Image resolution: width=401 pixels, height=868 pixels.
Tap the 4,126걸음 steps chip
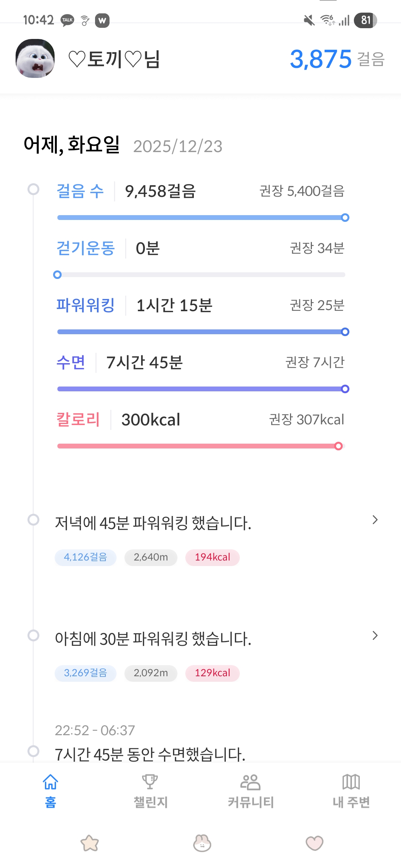coord(85,557)
